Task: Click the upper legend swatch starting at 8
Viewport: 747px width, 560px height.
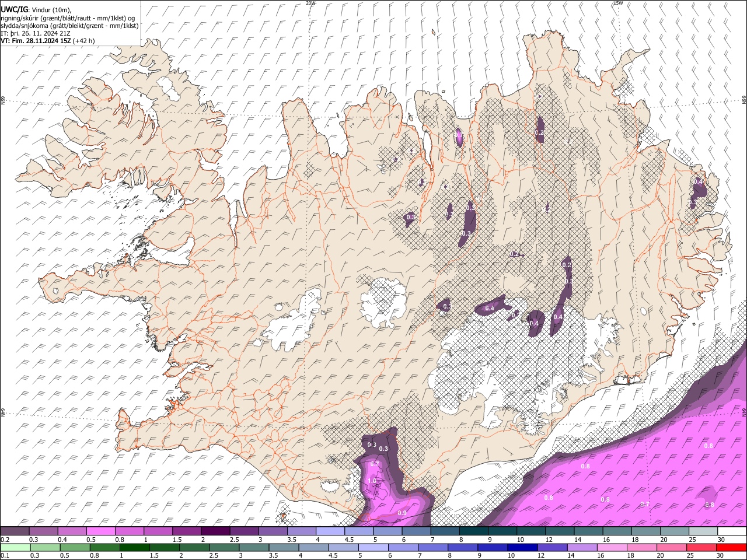Action: [473, 531]
